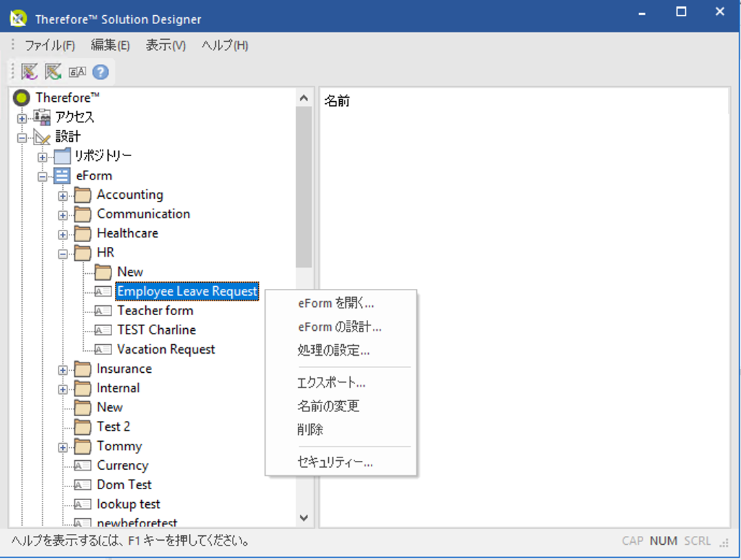Click the form icon beside TEST Charline
Viewport: 741px width, 560px height.
click(103, 330)
